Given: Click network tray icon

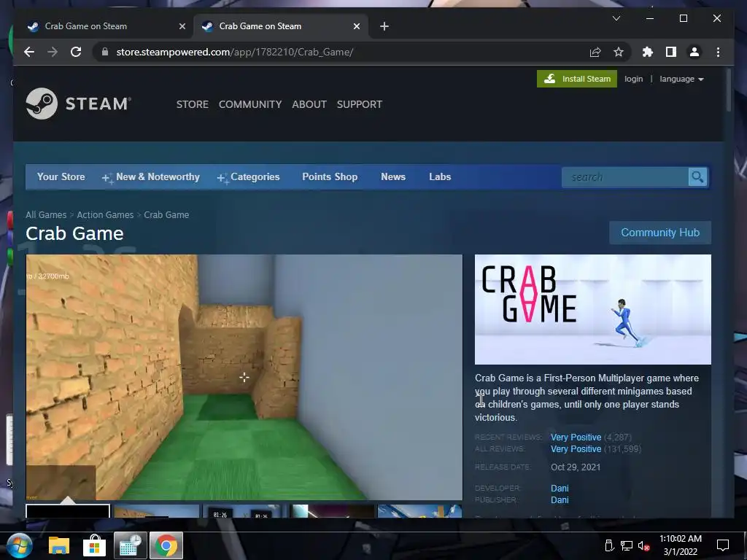Looking at the screenshot, I should point(626,545).
